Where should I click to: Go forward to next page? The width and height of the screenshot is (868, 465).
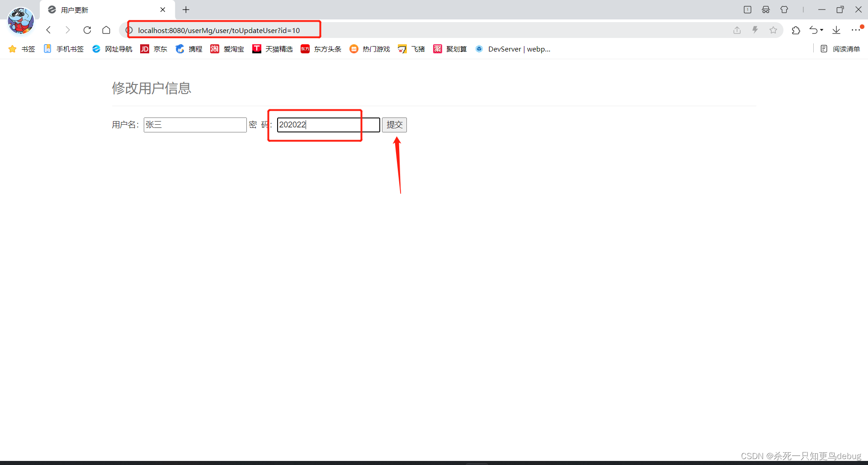(68, 30)
